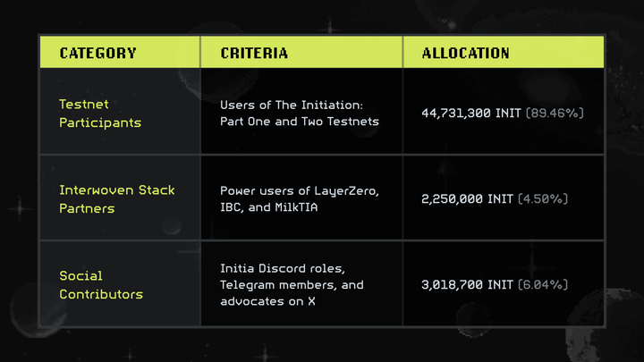Click the 6.04% percentage text
Image resolution: width=644 pixels, height=362 pixels.
(x=542, y=285)
